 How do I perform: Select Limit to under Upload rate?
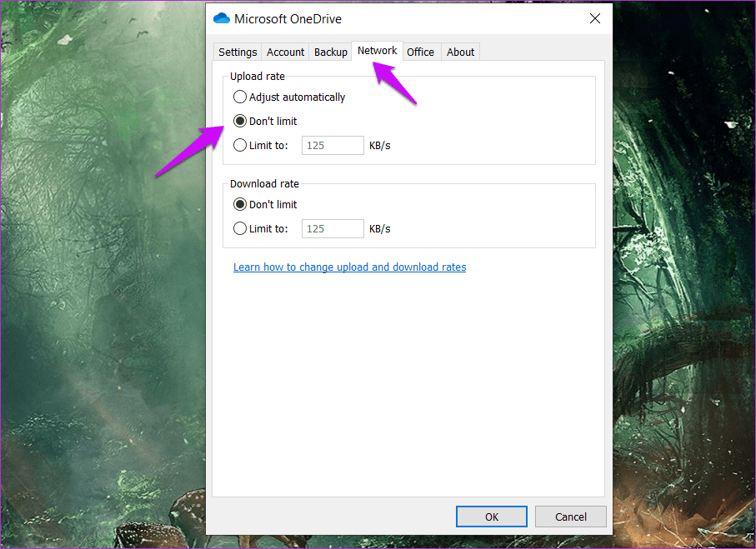[261, 145]
